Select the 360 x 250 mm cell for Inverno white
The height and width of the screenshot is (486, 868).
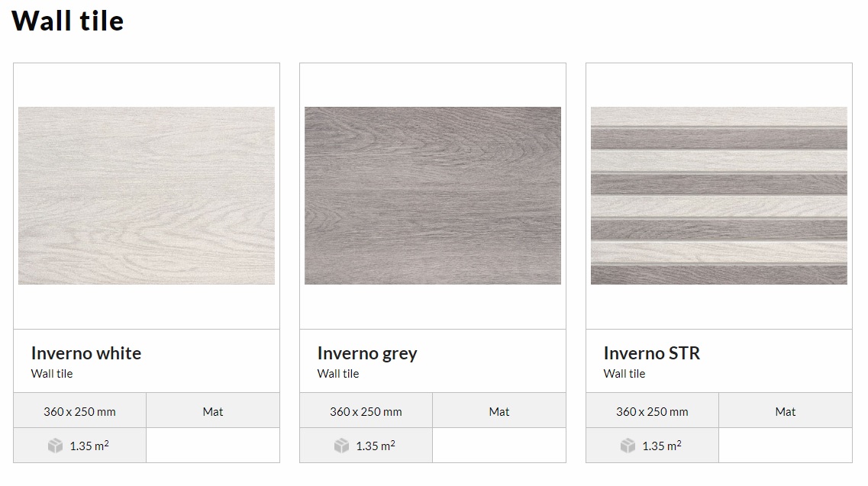(79, 410)
